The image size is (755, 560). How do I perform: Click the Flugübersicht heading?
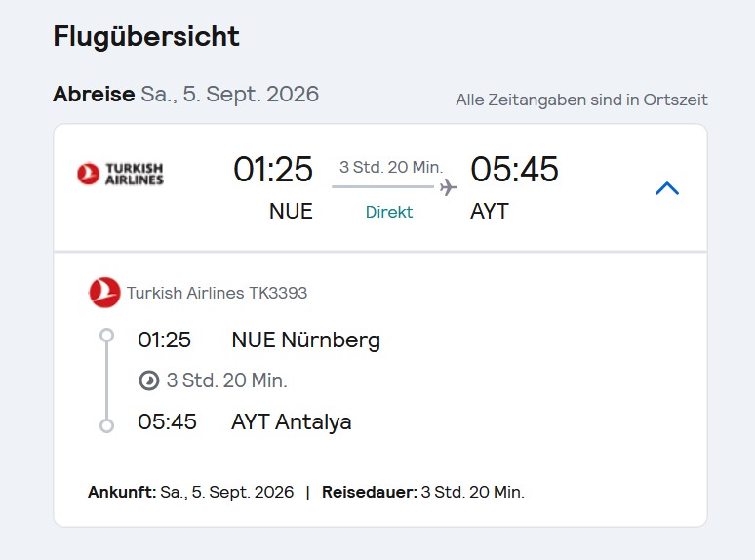[146, 37]
